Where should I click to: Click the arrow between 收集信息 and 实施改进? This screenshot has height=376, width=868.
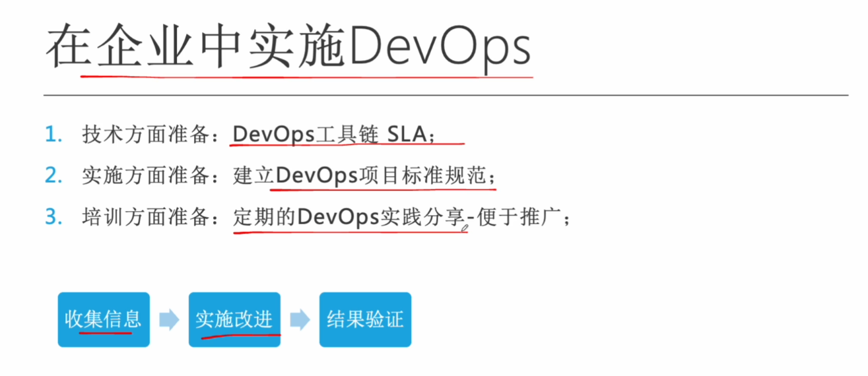coord(169,321)
